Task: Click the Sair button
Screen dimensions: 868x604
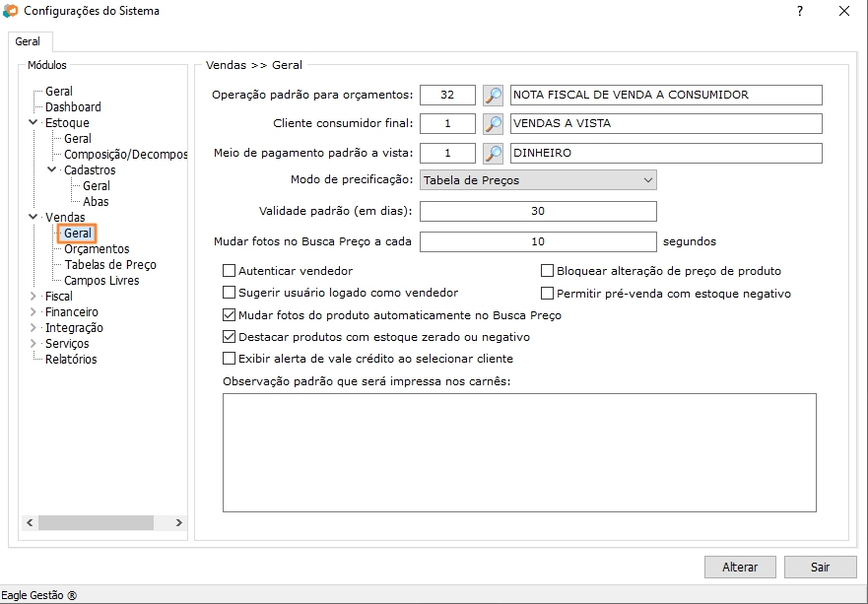Action: coord(821,567)
